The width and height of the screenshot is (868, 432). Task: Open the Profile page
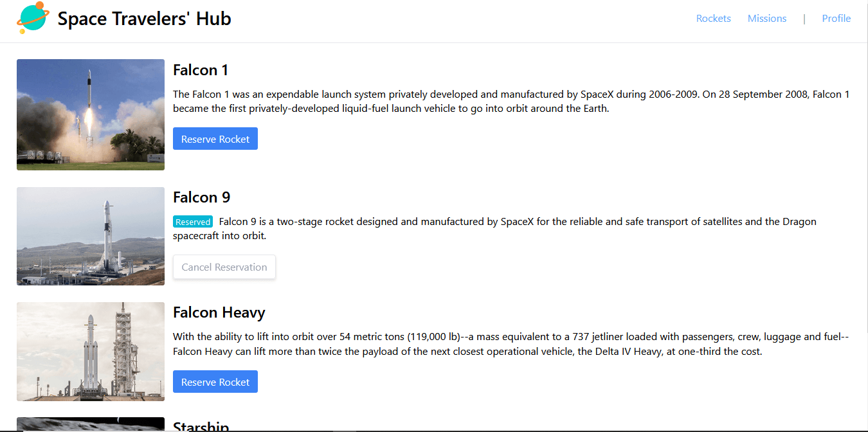(x=836, y=19)
